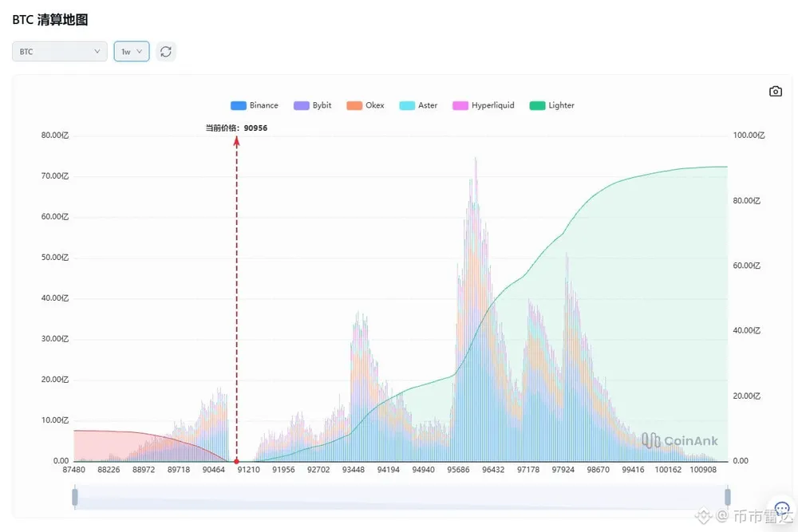Open the chat support bubble icon

(782, 509)
